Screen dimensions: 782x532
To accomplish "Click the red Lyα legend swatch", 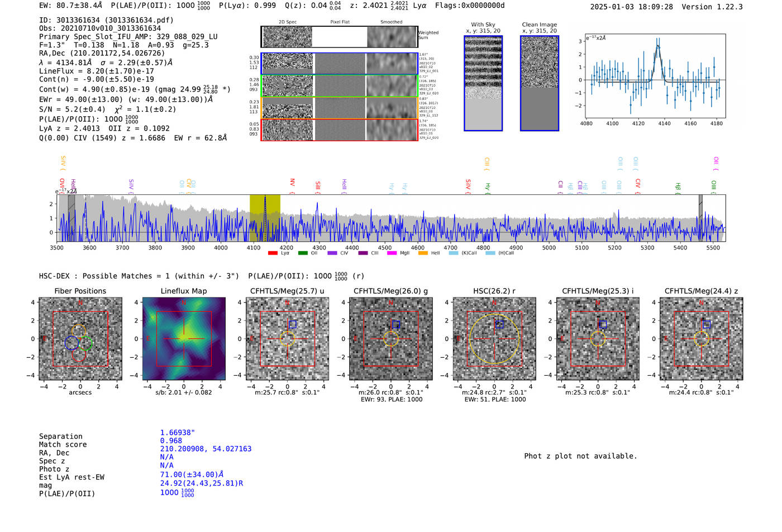I will coord(273,253).
